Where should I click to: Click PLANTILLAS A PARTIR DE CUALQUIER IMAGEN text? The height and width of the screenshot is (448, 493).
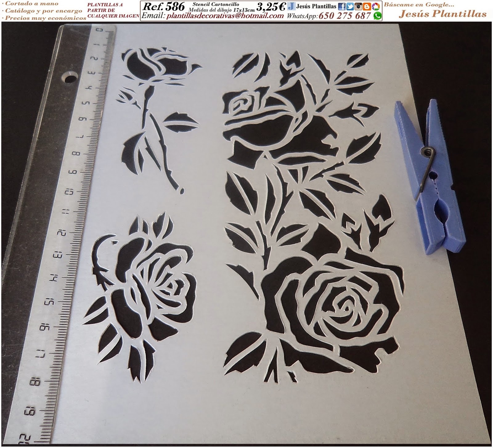coord(112,10)
